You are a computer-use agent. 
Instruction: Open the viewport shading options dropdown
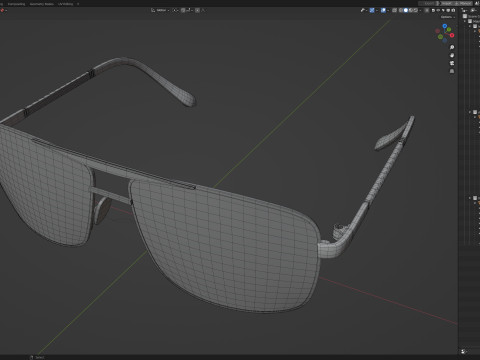click(x=420, y=10)
